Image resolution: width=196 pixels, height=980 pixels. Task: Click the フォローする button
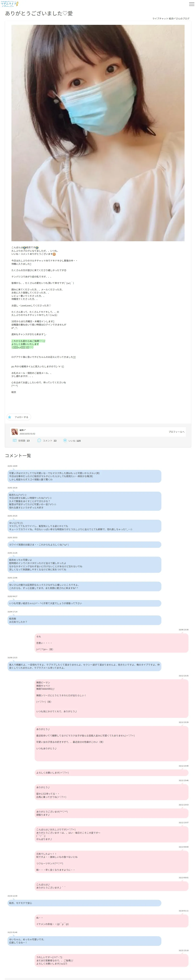[18, 417]
